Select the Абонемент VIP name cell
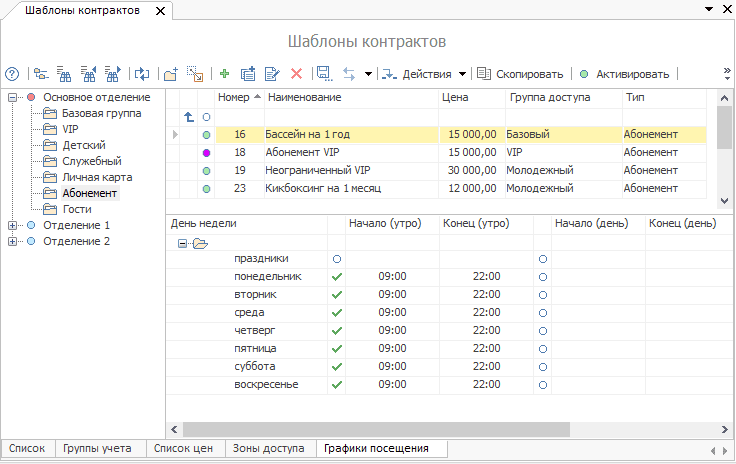 click(352, 152)
